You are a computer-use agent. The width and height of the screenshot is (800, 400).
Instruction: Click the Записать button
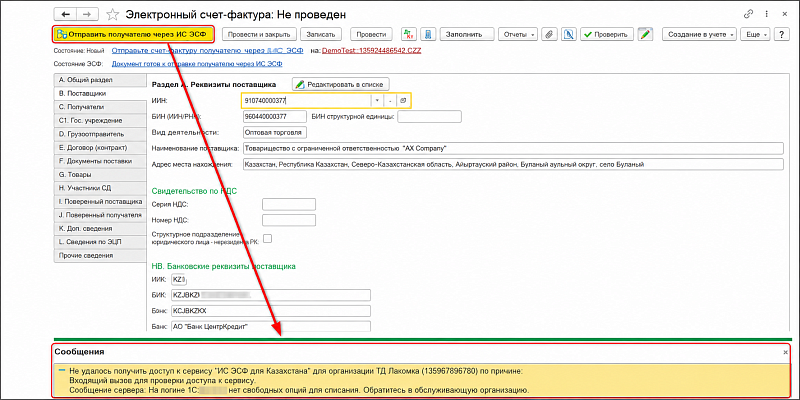[320, 34]
